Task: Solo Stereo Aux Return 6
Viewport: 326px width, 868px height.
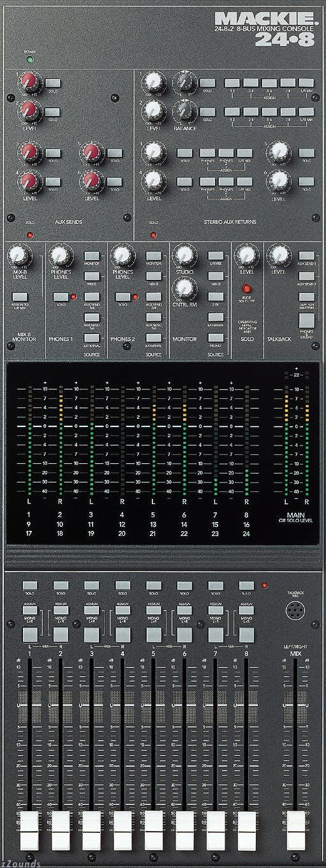Action: (306, 182)
